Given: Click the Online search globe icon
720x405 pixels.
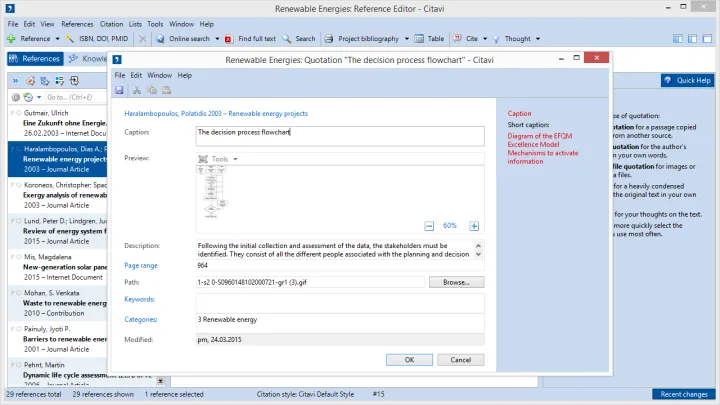Looking at the screenshot, I should 160,39.
